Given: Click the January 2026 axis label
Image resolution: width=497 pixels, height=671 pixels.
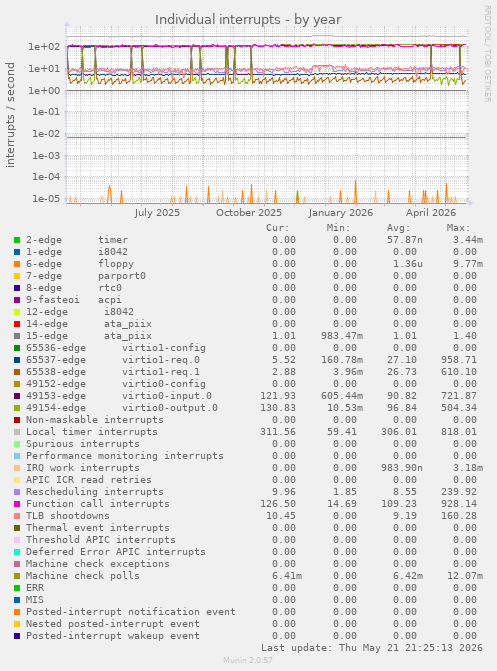Looking at the screenshot, I should click(x=341, y=213).
